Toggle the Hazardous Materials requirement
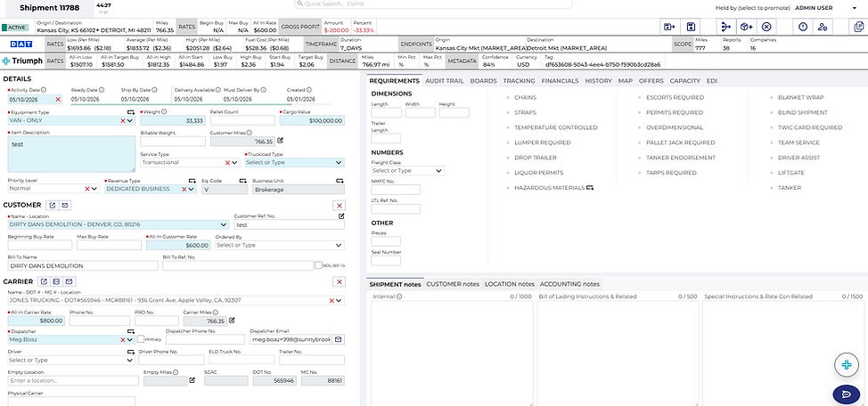 [x=545, y=188]
